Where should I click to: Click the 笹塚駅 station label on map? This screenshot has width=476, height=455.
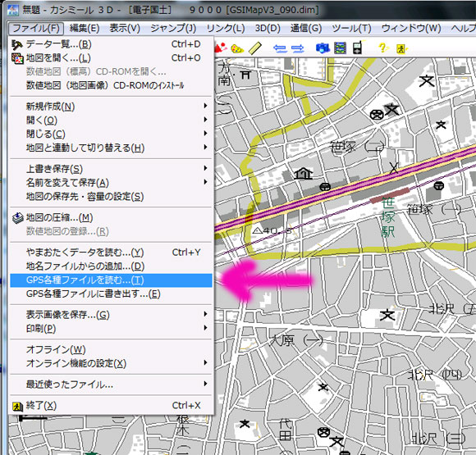coord(388,217)
